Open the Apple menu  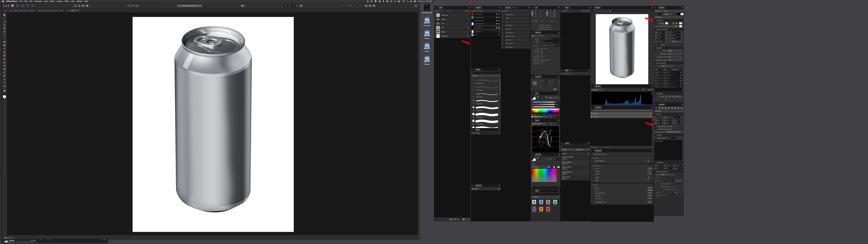tap(3, 1)
